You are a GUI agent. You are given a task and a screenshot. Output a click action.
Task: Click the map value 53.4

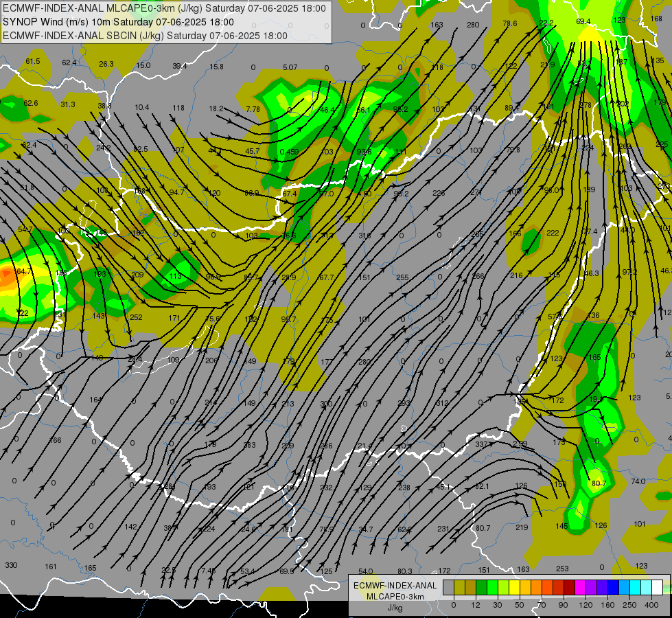click(x=247, y=572)
